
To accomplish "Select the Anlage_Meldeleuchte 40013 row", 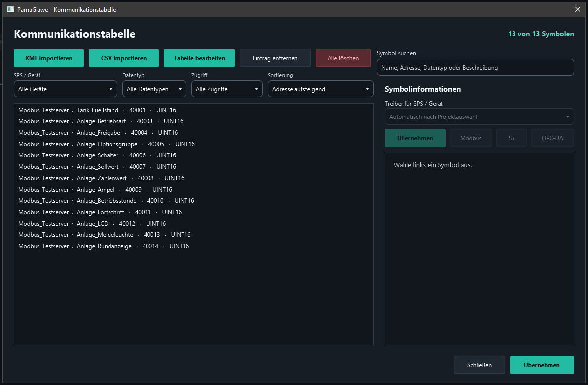I will click(x=193, y=235).
